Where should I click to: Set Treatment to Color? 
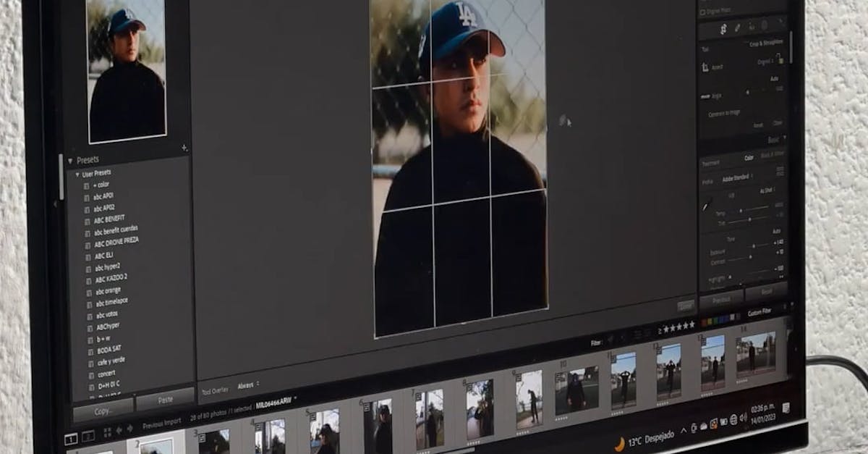point(749,157)
